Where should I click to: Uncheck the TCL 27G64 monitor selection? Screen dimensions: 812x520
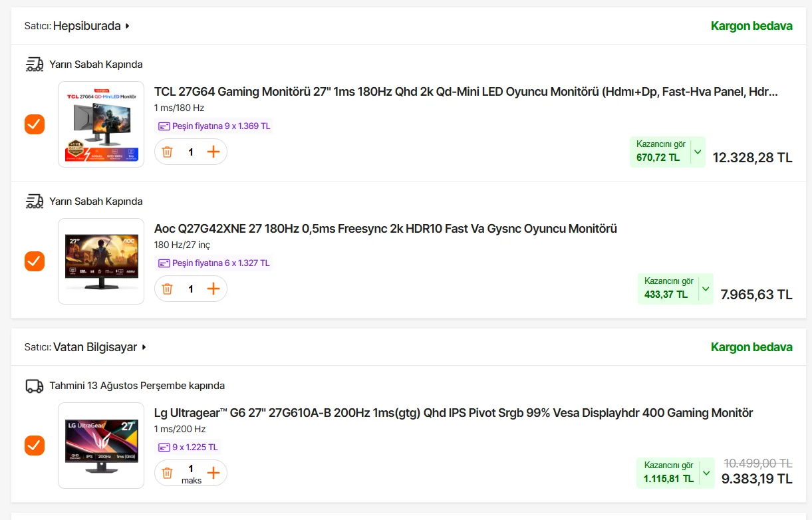[x=35, y=124]
